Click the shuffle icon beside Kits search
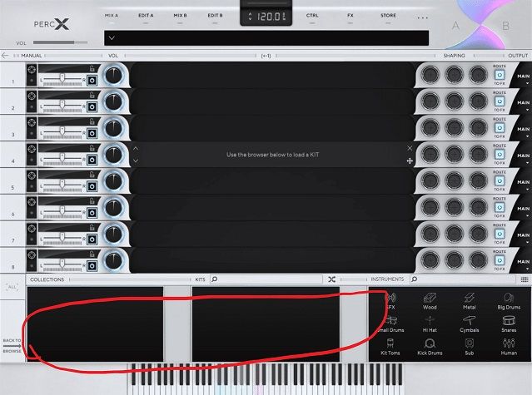Image resolution: width=532 pixels, height=395 pixels. click(332, 279)
